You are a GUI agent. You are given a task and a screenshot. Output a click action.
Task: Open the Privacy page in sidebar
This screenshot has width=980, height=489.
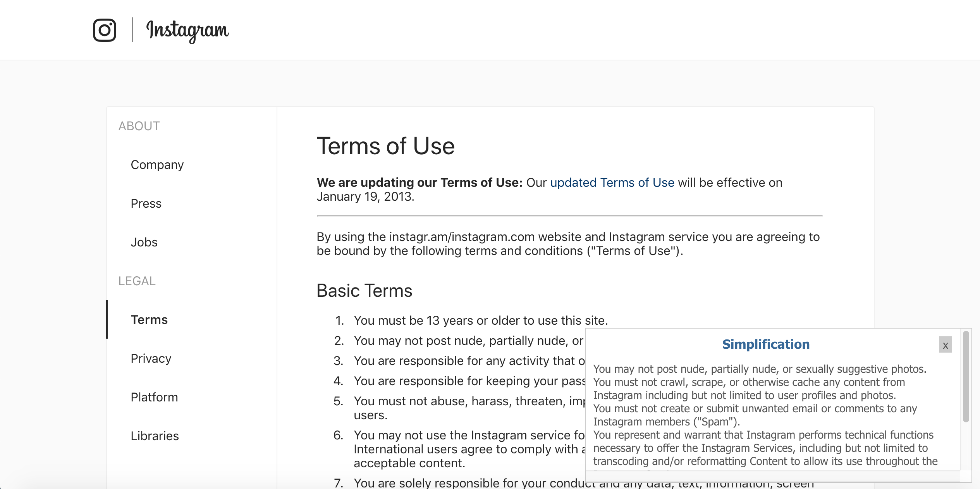(151, 358)
